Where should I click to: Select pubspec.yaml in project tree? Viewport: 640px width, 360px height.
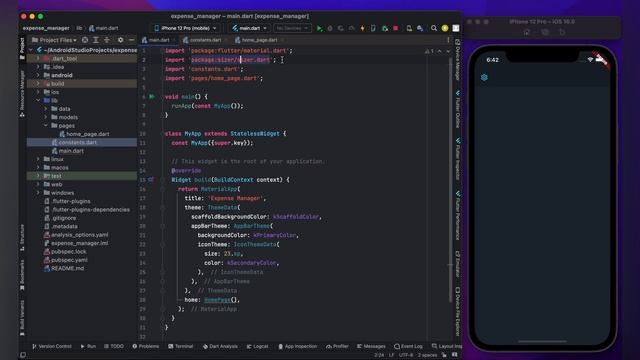pos(65,260)
